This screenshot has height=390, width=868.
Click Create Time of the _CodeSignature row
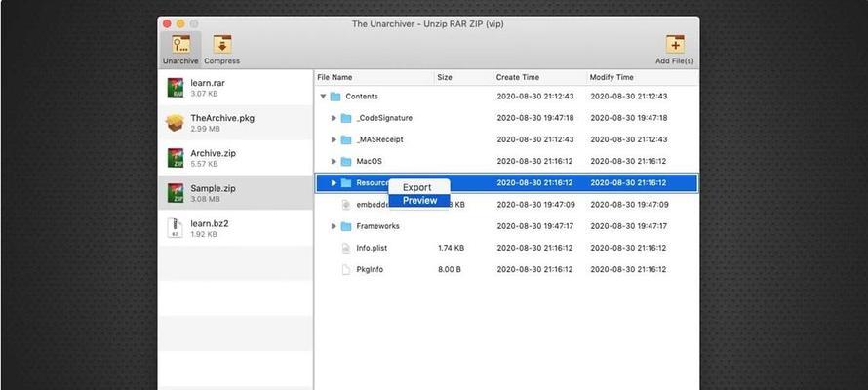click(535, 118)
